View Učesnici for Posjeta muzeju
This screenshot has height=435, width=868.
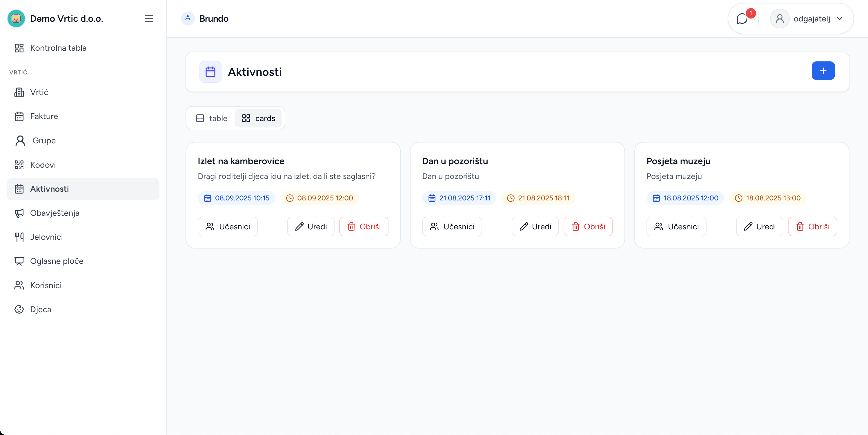point(676,226)
